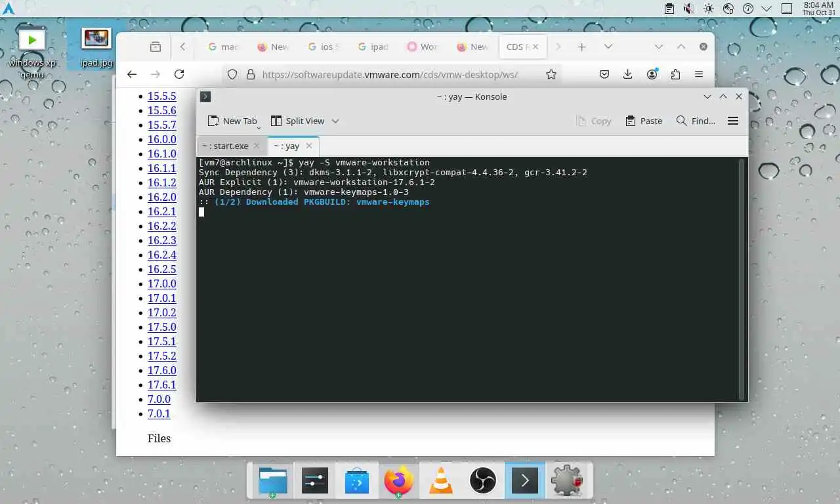Viewport: 840px width, 504px height.
Task: Open version 7.0.1 link
Action: tap(159, 413)
